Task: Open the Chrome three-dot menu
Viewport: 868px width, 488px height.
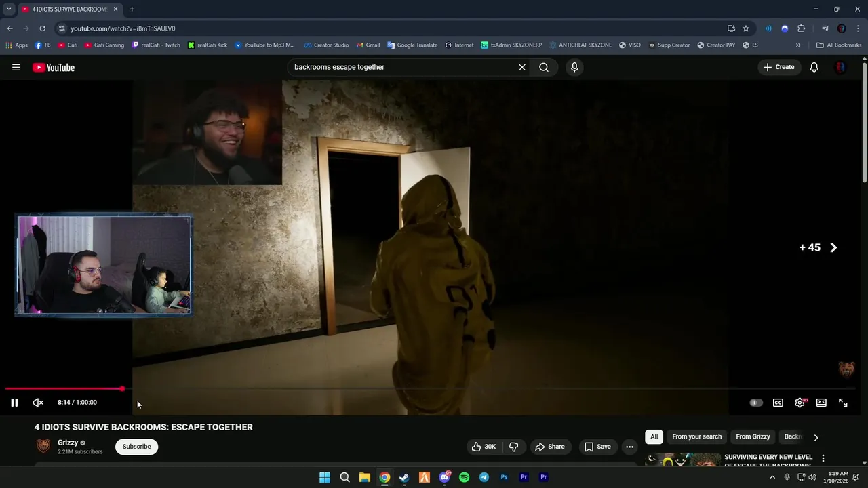Action: tap(858, 28)
